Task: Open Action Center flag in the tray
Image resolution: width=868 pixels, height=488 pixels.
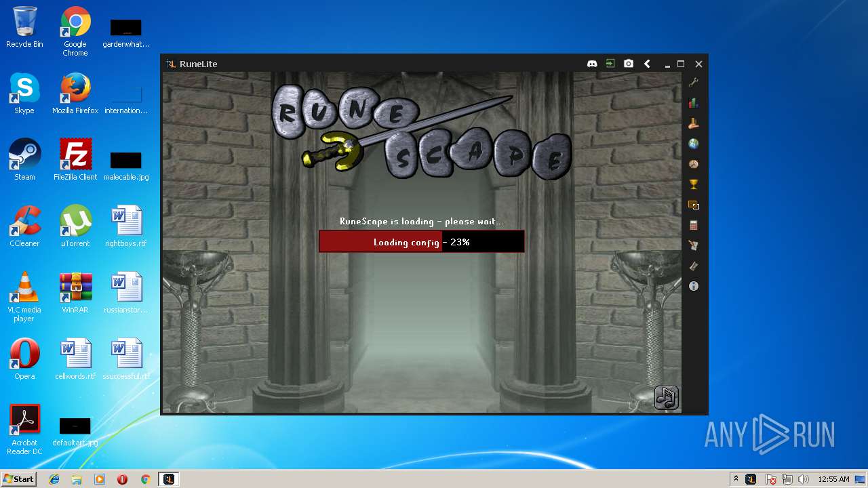Action: click(771, 479)
